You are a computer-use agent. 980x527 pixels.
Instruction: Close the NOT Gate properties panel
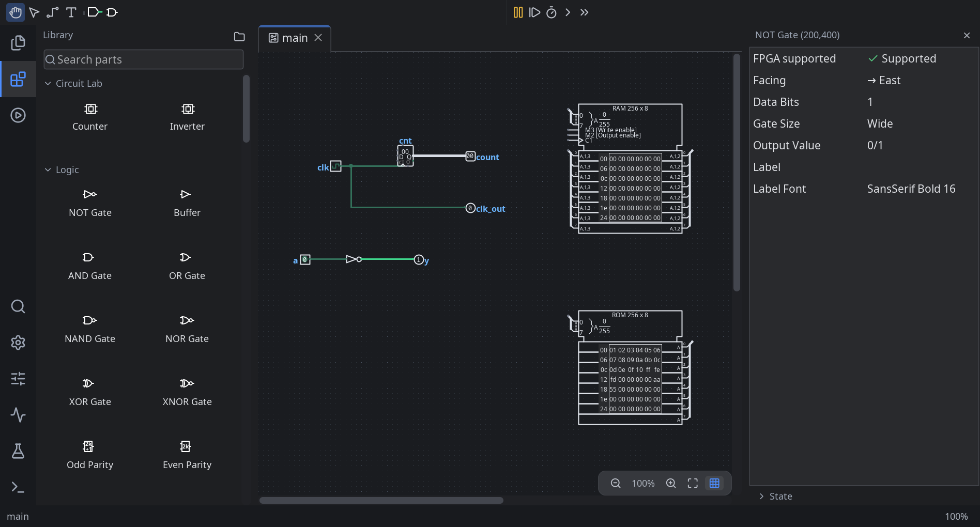[967, 35]
